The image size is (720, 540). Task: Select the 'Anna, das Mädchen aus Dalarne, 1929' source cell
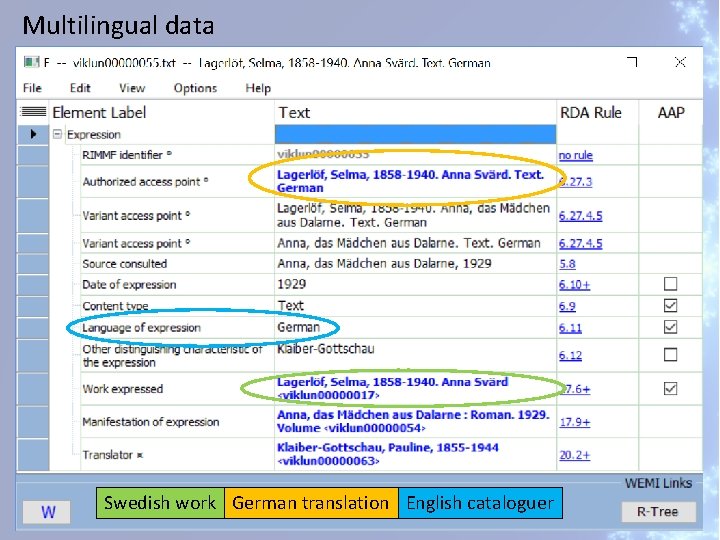tap(415, 263)
